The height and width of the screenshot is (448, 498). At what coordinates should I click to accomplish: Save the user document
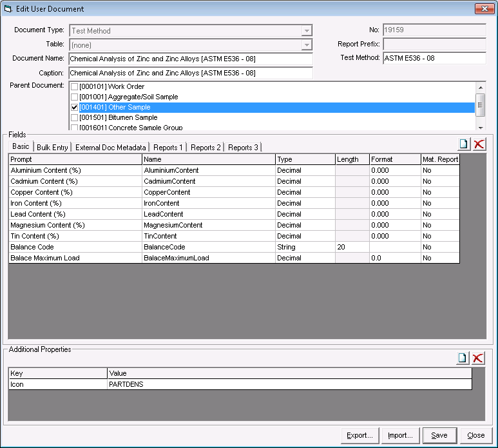(439, 436)
